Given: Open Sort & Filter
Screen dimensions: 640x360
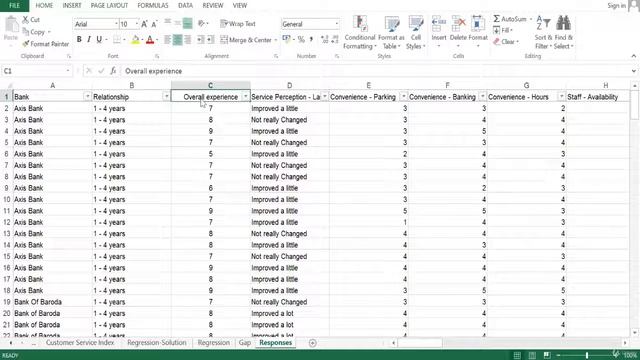Looking at the screenshot, I should (x=544, y=32).
